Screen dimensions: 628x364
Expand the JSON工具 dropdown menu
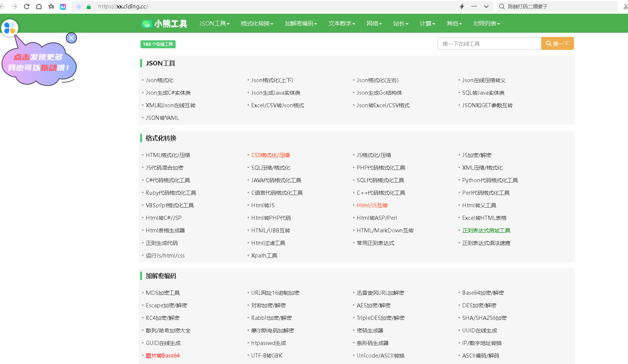[214, 24]
